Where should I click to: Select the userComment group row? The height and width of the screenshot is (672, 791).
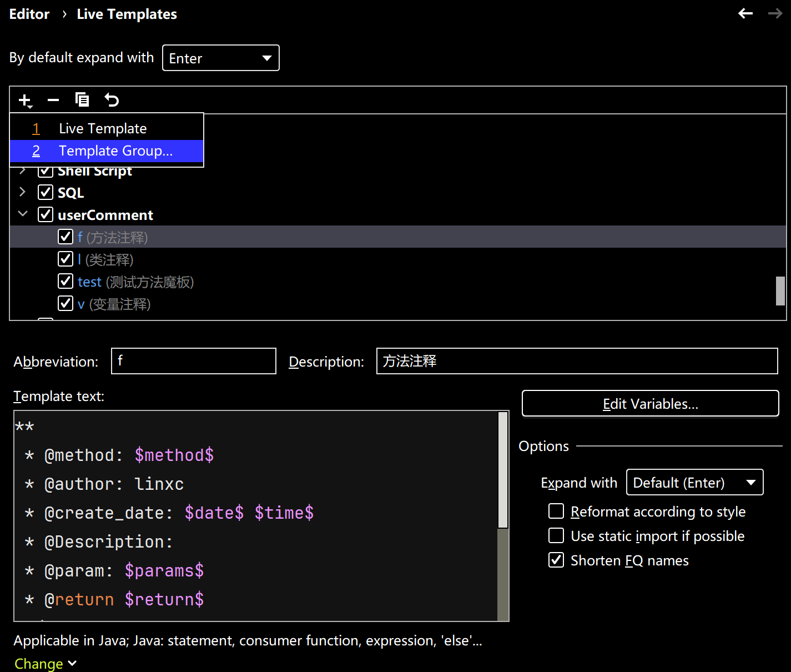[398, 214]
